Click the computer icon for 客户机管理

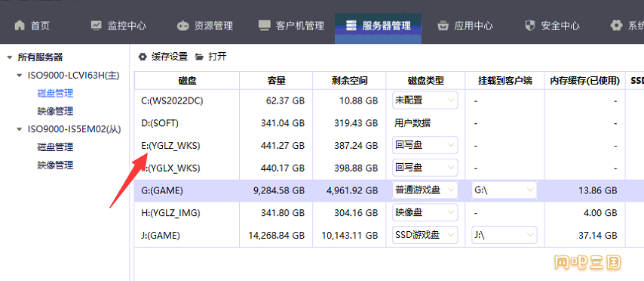point(264,26)
